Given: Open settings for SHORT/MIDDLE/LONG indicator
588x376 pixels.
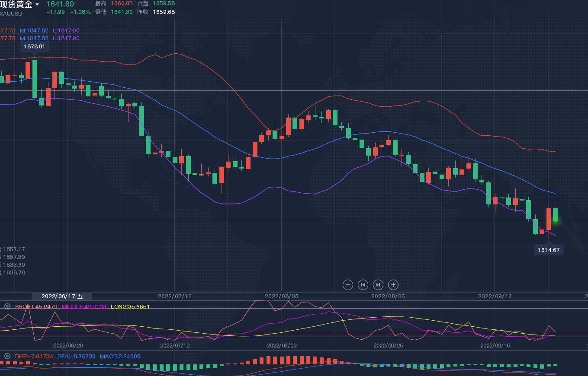Looking at the screenshot, I should coord(7,306).
